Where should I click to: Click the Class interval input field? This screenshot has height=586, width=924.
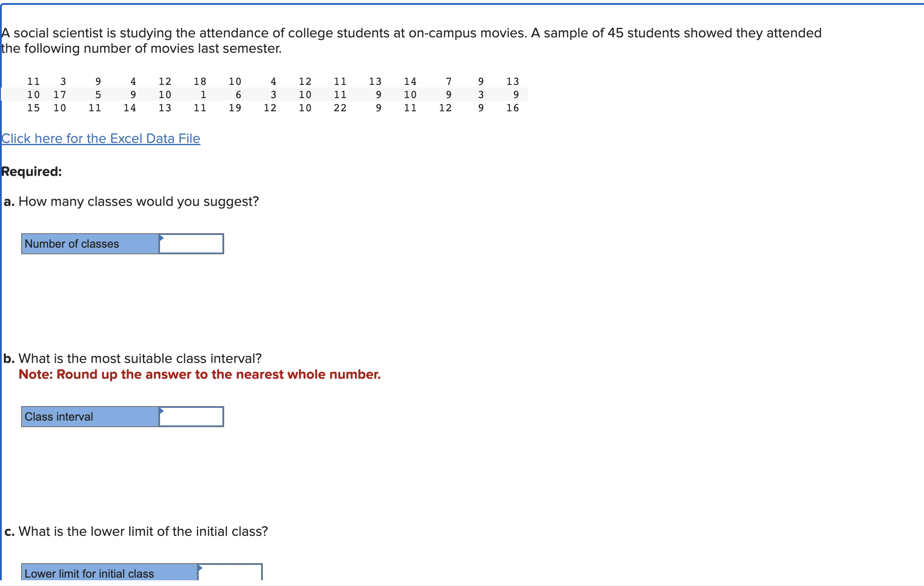[x=191, y=416]
